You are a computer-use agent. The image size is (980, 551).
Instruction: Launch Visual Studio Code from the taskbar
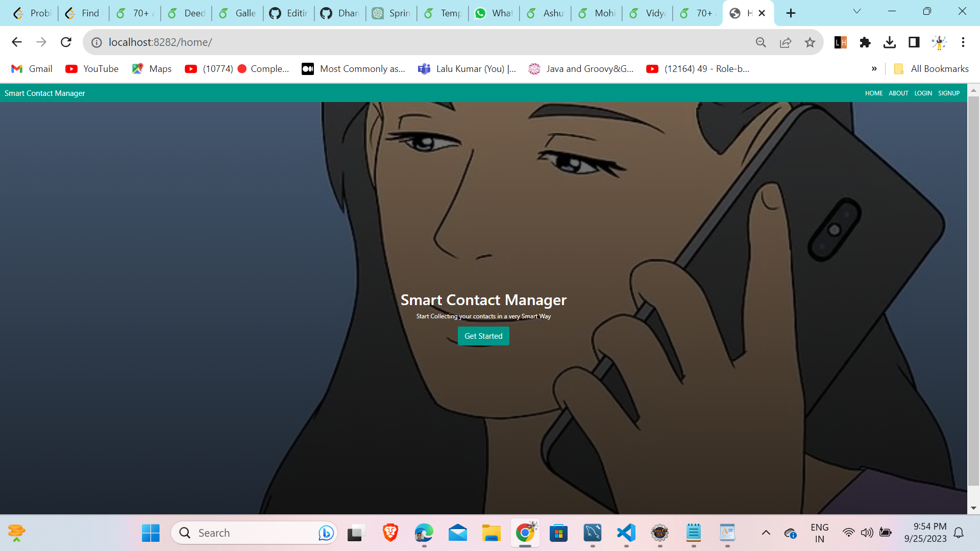tap(626, 533)
